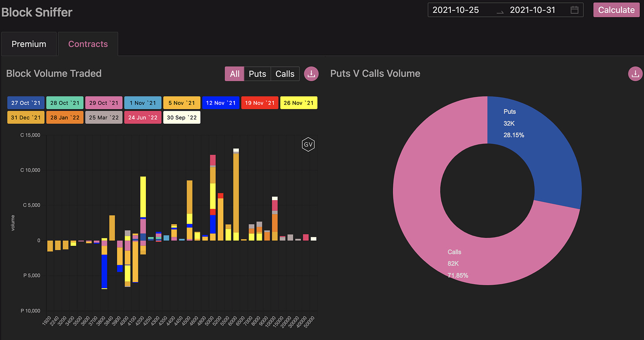Viewport: 644px width, 340px height.
Task: Toggle the 31 Dec '21 legend series
Action: pyautogui.click(x=26, y=118)
